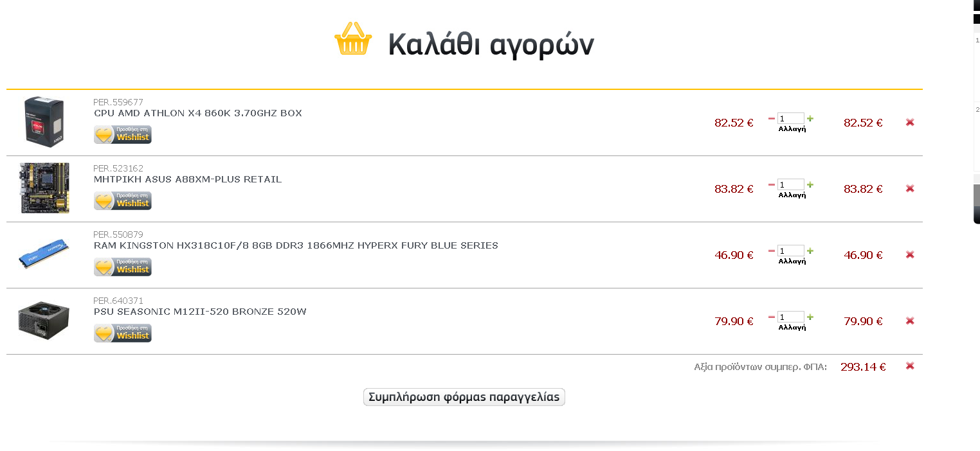Open the ΜΗΤΡΙΚΗ ASUS A88XM-PLUS RETAIL link
The image size is (980, 451).
[188, 179]
